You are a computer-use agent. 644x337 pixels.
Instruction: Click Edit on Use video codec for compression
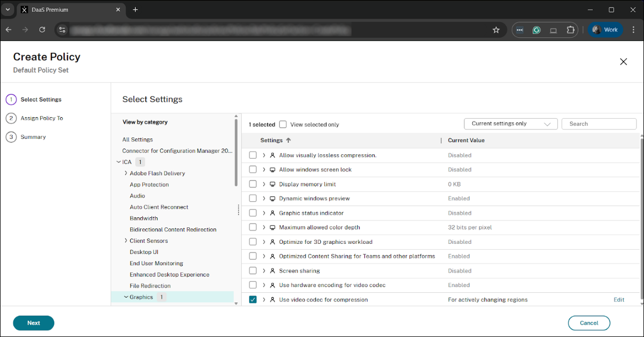(618, 299)
